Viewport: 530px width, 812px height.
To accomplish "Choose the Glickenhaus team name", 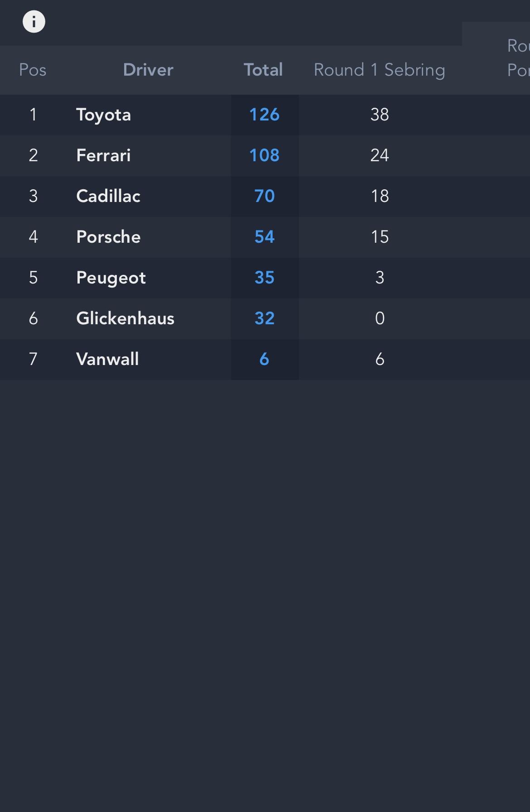I will pyautogui.click(x=125, y=318).
